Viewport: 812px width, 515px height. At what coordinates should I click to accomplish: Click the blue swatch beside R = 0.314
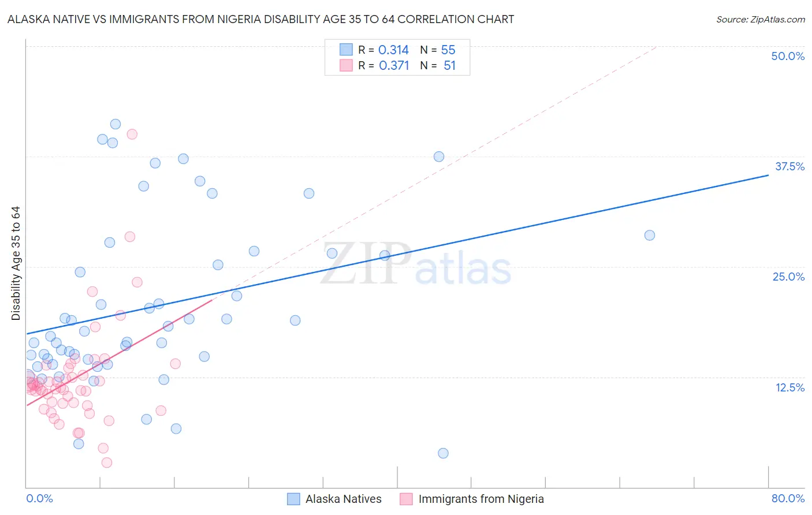(x=346, y=50)
